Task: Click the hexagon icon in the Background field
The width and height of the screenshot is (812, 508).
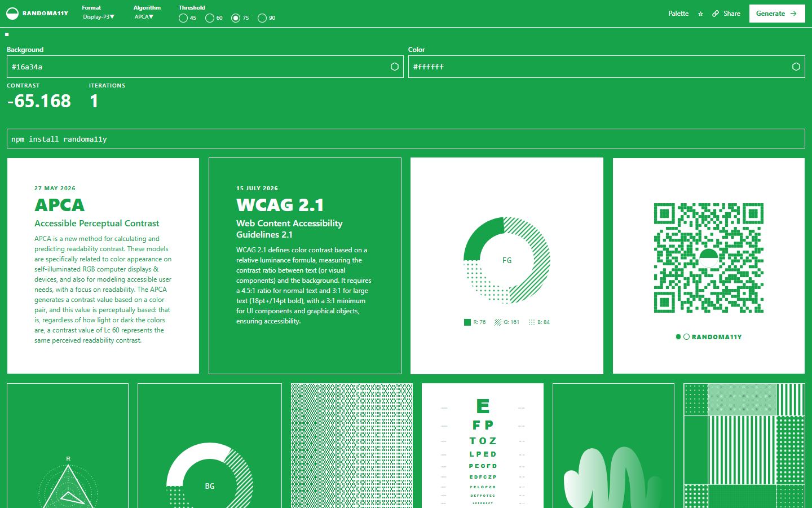Action: [x=395, y=67]
